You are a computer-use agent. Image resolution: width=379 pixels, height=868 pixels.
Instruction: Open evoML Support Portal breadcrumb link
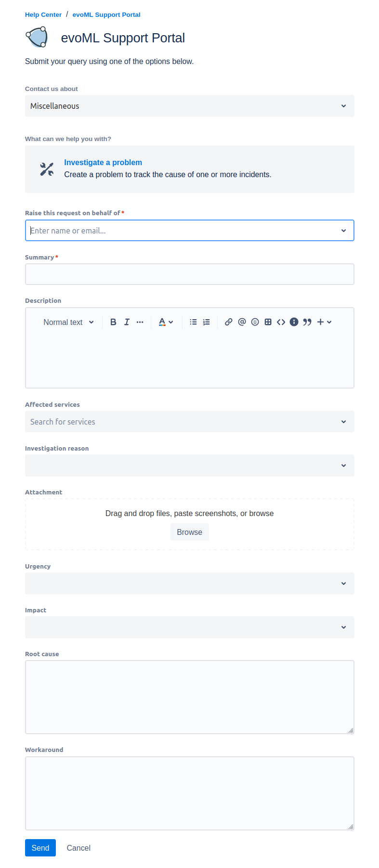point(106,15)
